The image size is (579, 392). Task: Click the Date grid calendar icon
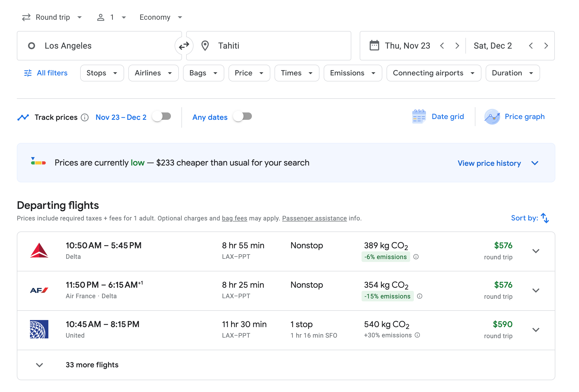[419, 116]
